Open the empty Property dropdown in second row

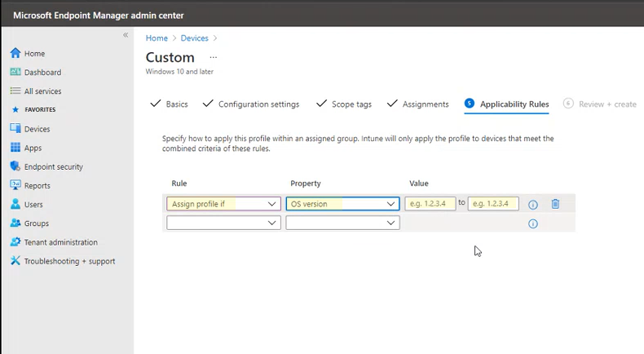coord(342,223)
